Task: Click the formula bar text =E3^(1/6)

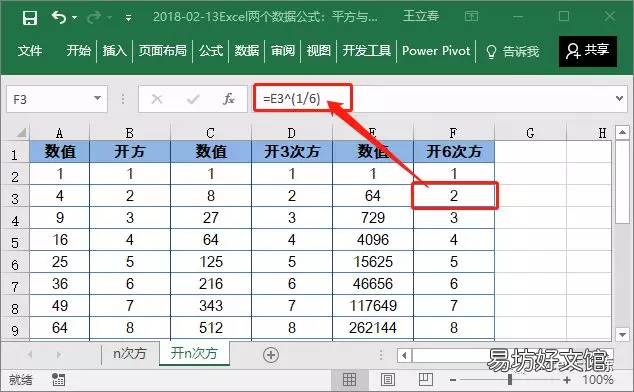Action: pyautogui.click(x=292, y=98)
